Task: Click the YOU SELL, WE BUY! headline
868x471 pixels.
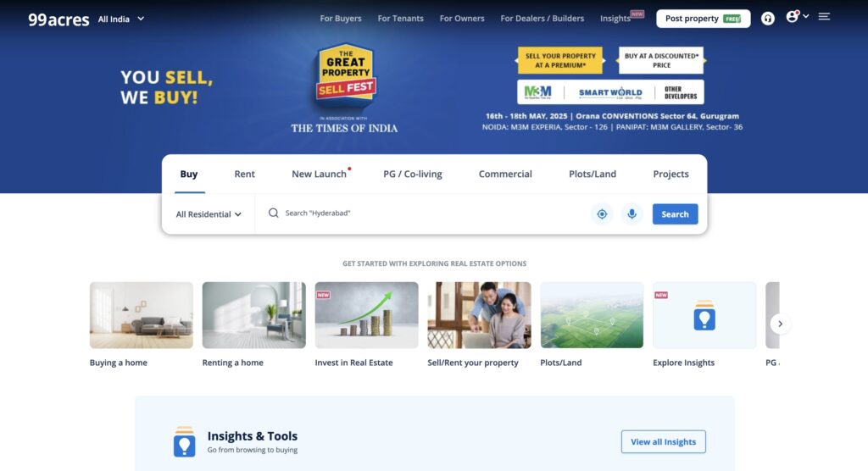Action: coord(167,87)
